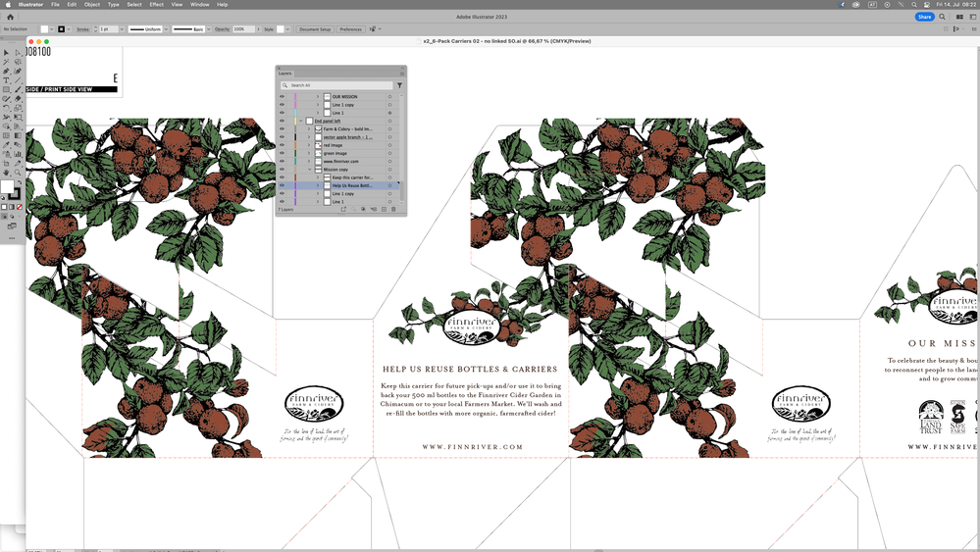Select the Rotate tool
980x552 pixels.
6,108
